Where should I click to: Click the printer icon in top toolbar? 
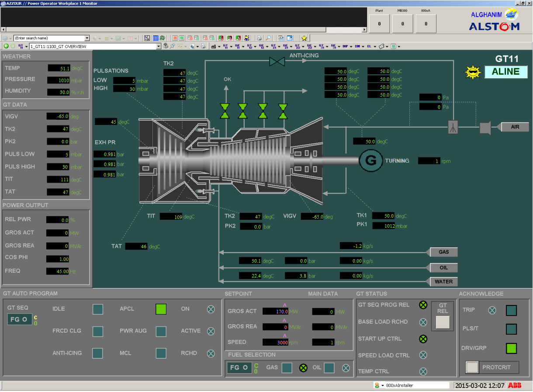point(259,38)
